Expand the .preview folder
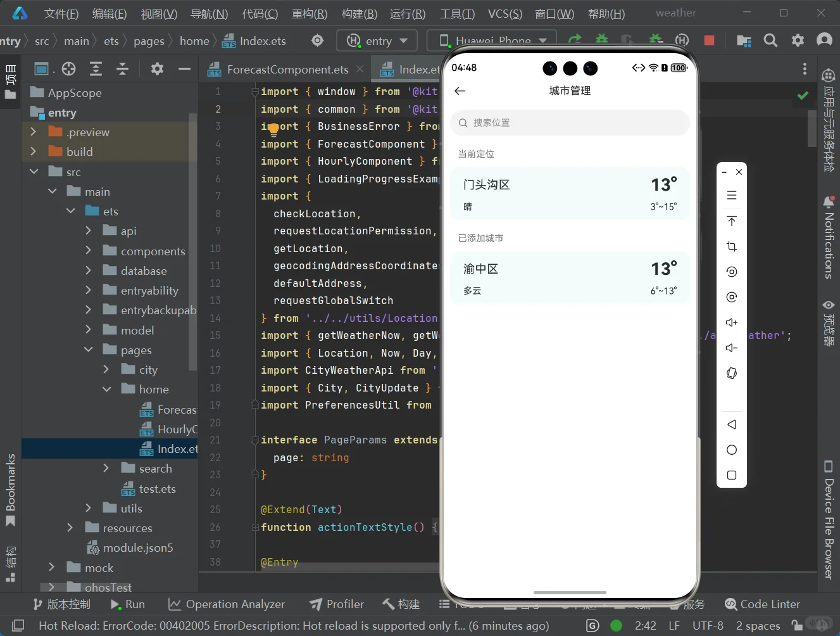This screenshot has height=636, width=840. tap(34, 132)
